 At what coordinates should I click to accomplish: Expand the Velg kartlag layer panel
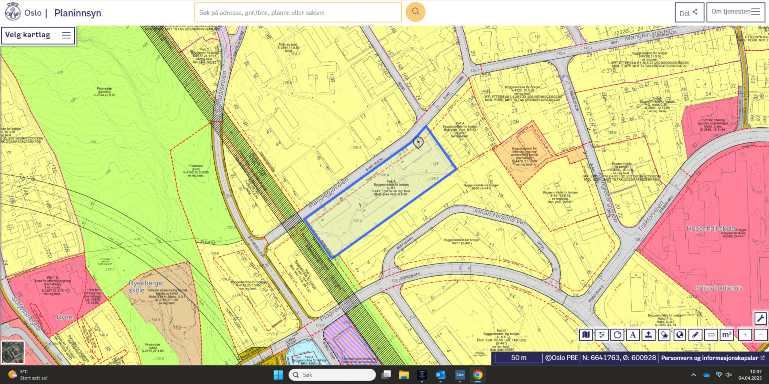[38, 35]
